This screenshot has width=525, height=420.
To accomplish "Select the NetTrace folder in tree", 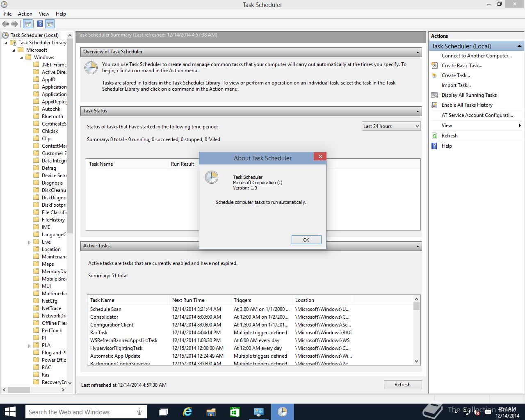I will pos(51,308).
